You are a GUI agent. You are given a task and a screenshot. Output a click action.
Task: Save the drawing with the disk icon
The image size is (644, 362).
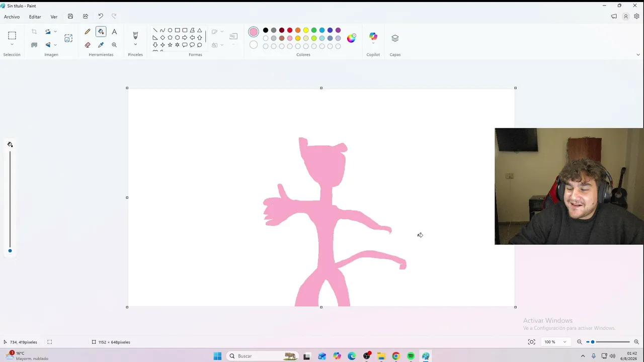70,17
